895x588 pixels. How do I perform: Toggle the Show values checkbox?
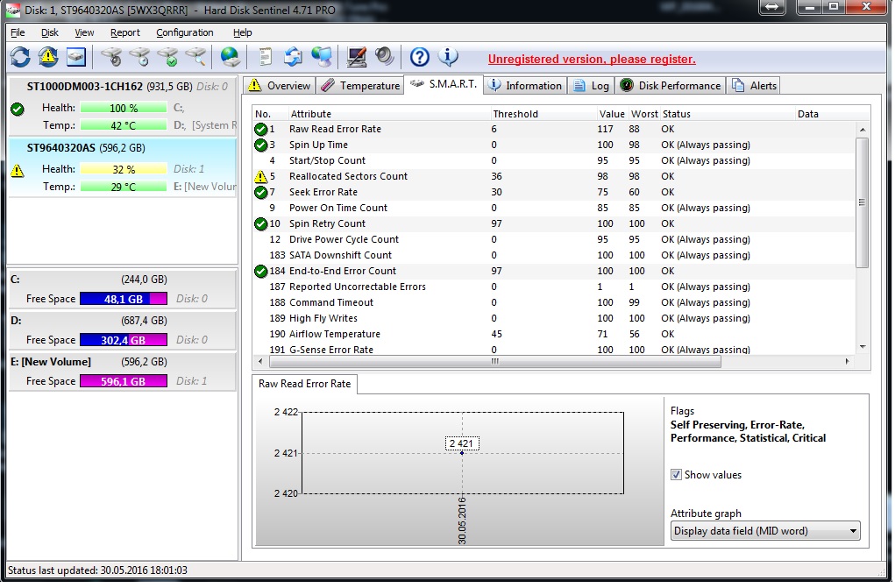[x=676, y=475]
